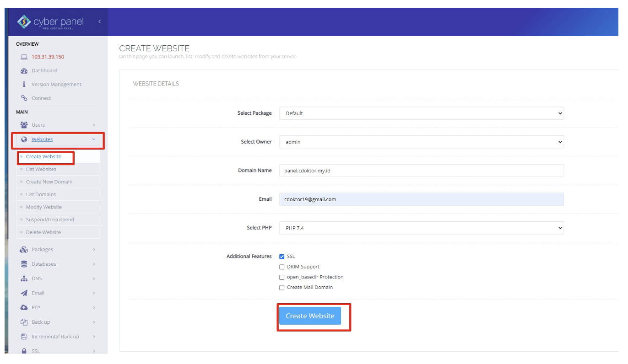Open the Email section via its paper-plane icon
This screenshot has height=364, width=628.
[x=24, y=293]
